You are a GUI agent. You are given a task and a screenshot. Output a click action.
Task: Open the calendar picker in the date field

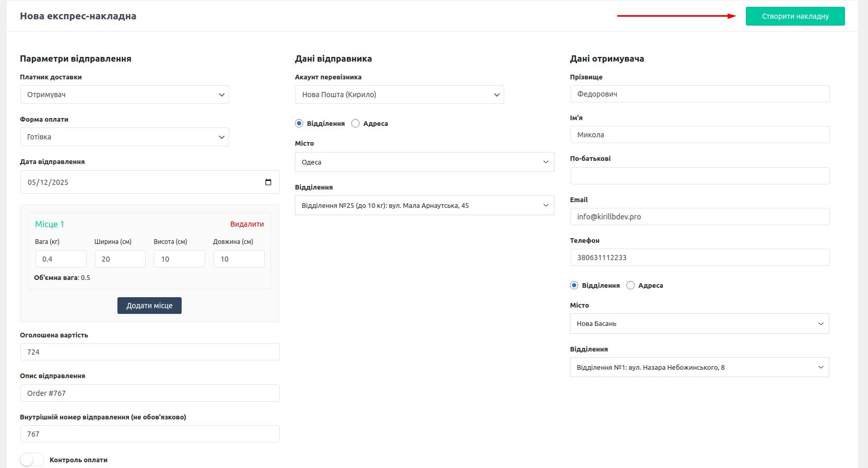(x=268, y=182)
